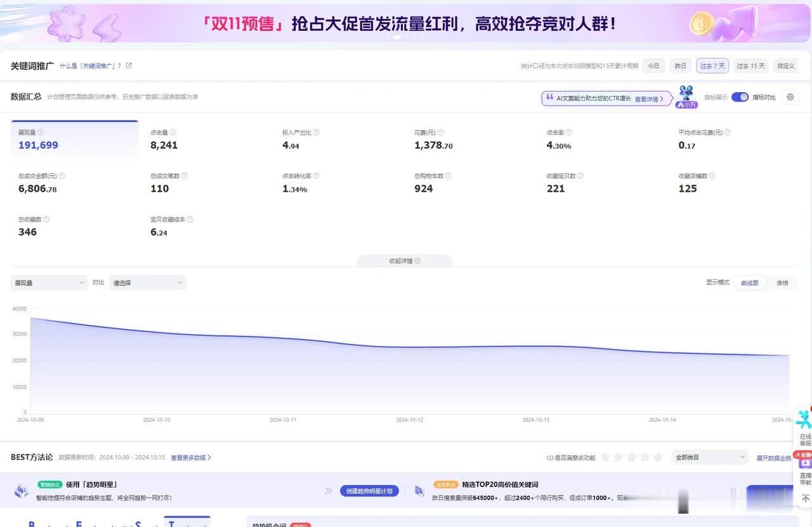The width and height of the screenshot is (812, 527).
Task: Click the 2024-10-09 chart axis date
Action: click(x=30, y=420)
